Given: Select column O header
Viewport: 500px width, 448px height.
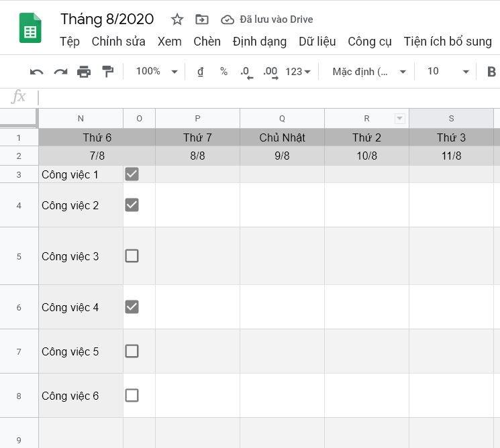Looking at the screenshot, I should (139, 119).
